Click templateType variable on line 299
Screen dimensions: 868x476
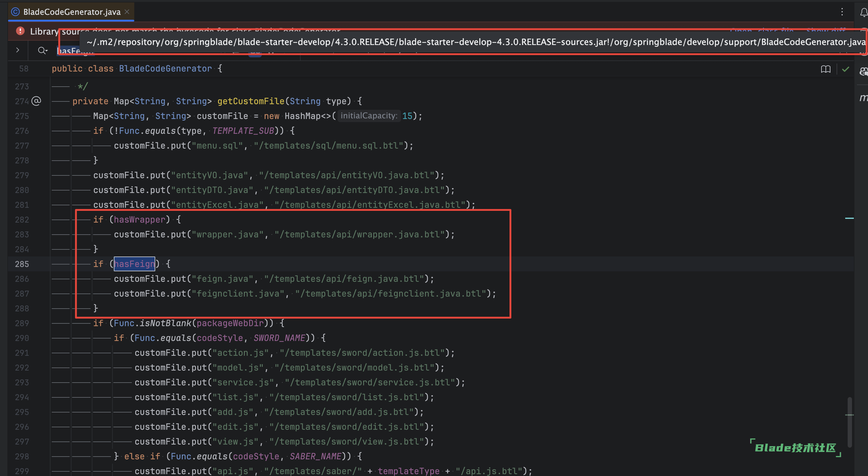408,471
